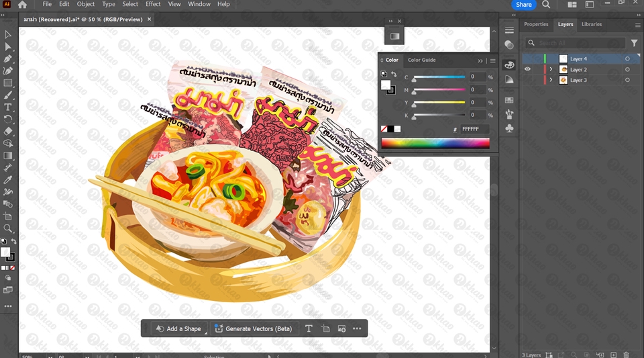This screenshot has width=644, height=358.
Task: Select the Type tool in toolbar
Action: pyautogui.click(x=7, y=107)
